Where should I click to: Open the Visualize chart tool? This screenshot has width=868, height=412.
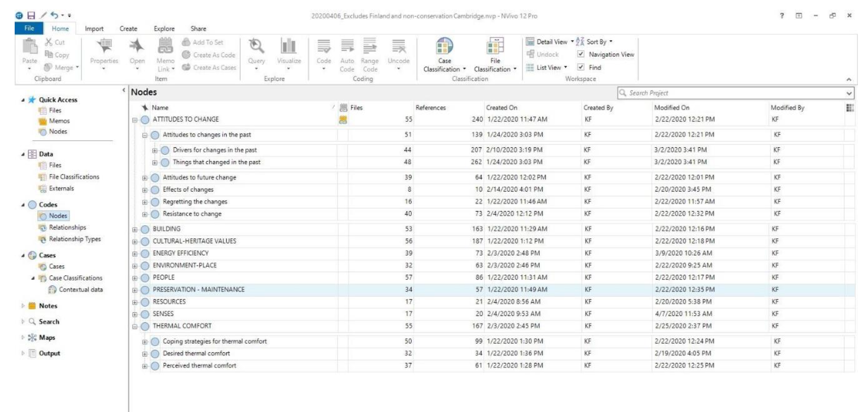[288, 47]
